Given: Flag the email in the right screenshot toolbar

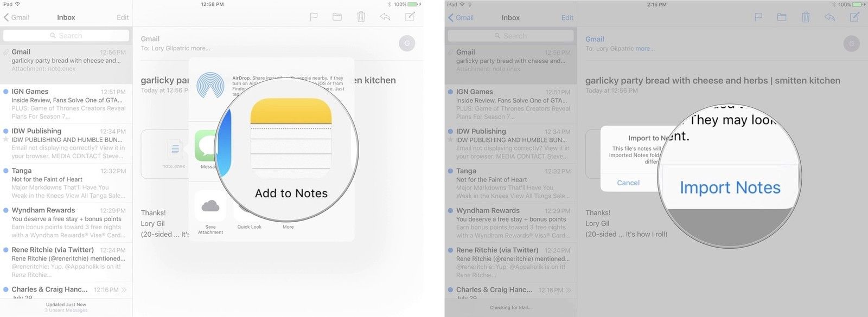Looking at the screenshot, I should point(758,17).
